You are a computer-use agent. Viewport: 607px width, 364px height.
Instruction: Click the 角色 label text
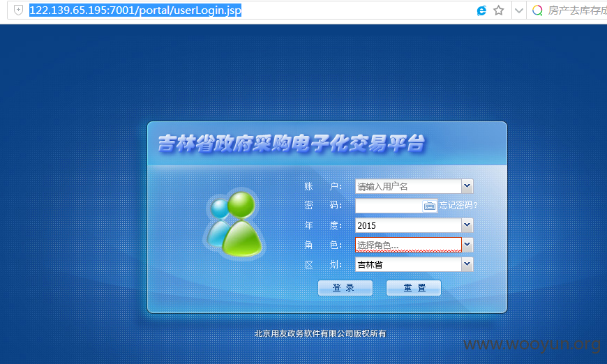[x=323, y=245]
